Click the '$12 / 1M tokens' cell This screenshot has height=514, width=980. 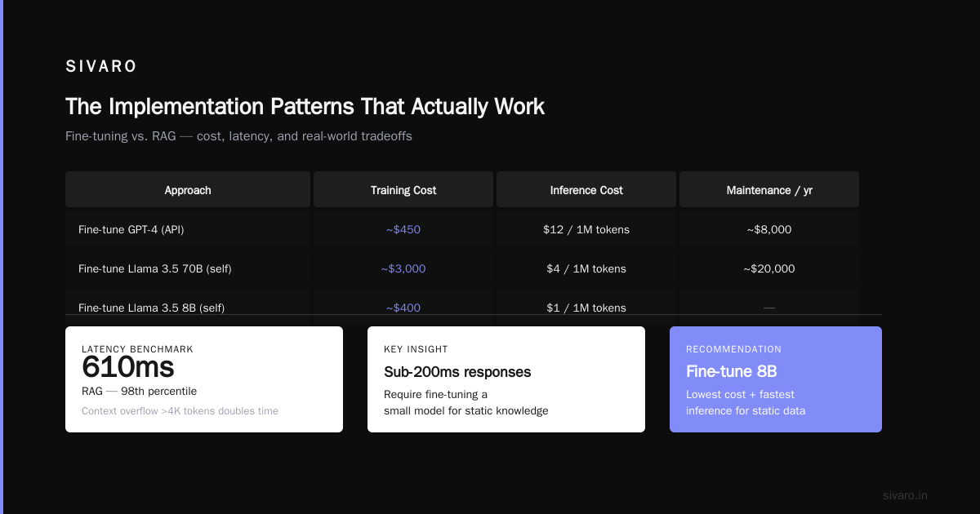tap(586, 229)
